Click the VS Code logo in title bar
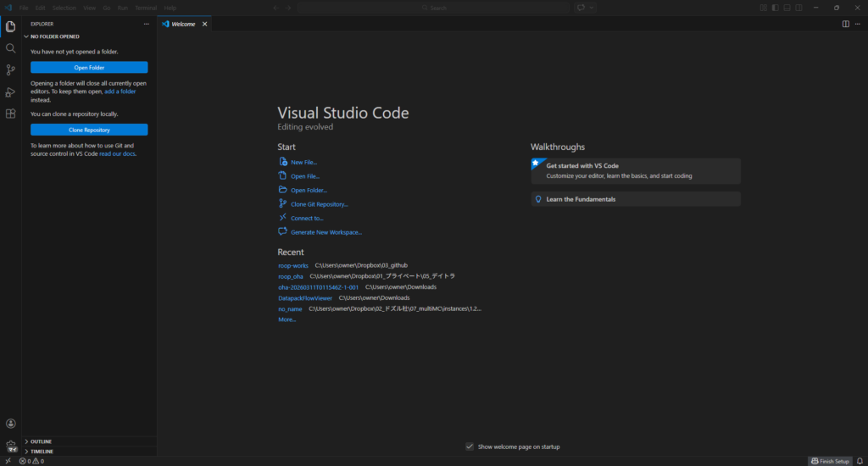The height and width of the screenshot is (466, 868). point(8,8)
